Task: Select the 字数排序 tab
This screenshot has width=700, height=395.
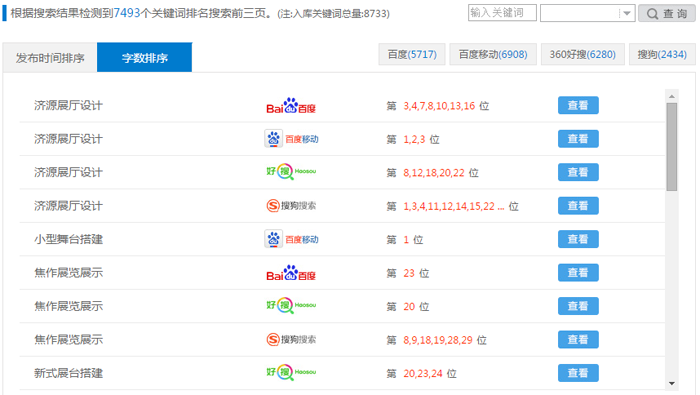Action: 145,58
